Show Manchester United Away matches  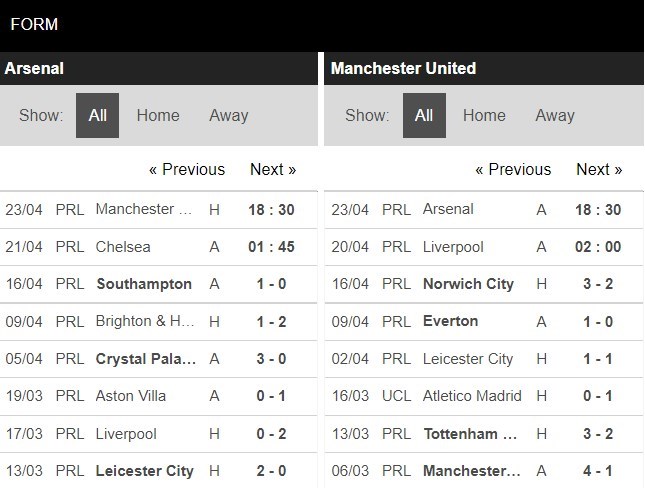tap(554, 115)
